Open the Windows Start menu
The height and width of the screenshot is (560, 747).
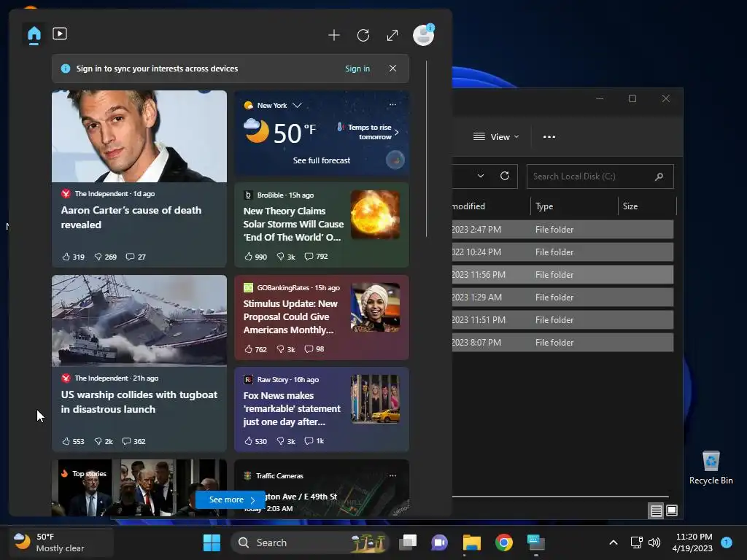pos(212,542)
